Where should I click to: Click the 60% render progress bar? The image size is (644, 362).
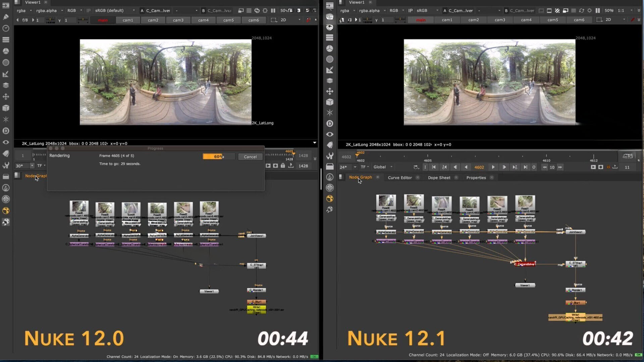pyautogui.click(x=219, y=157)
